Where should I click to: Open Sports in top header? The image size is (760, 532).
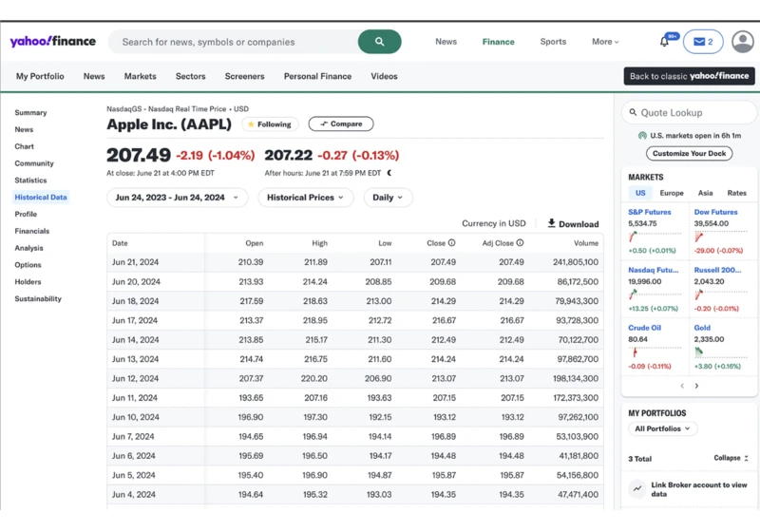point(553,42)
